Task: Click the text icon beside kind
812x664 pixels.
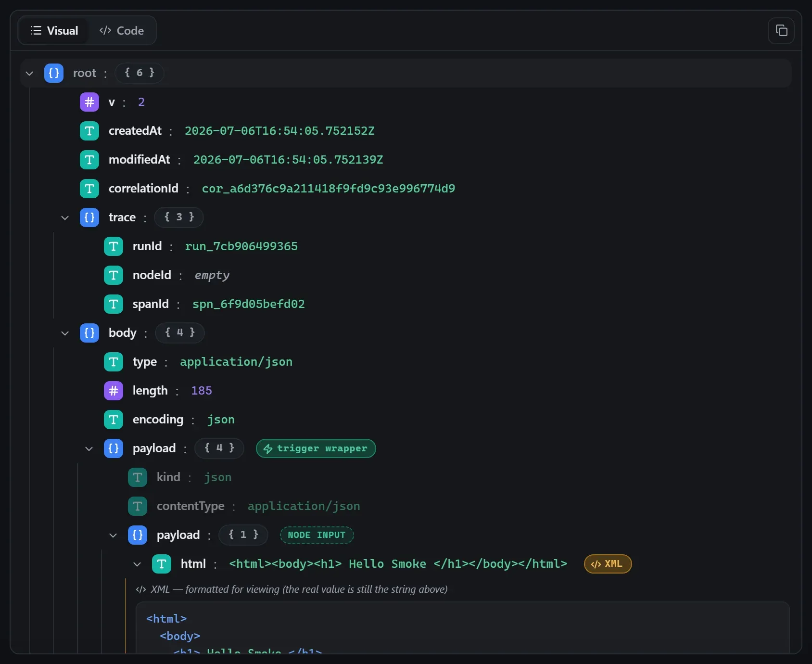Action: 138,477
